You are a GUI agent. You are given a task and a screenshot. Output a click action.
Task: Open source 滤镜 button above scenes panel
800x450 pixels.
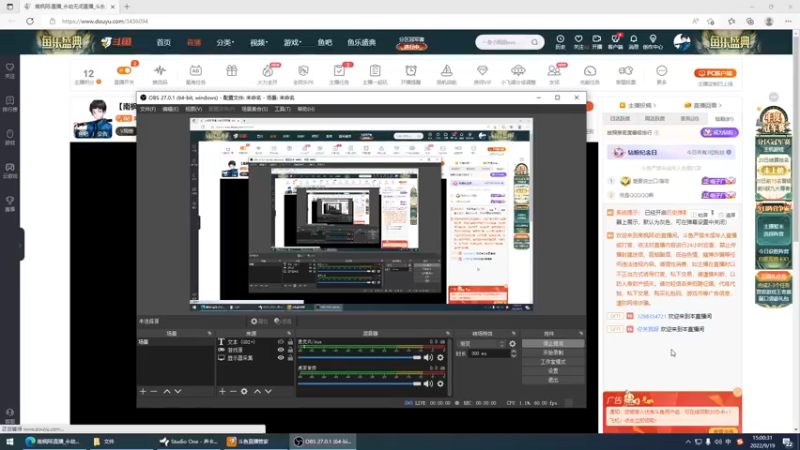283,321
